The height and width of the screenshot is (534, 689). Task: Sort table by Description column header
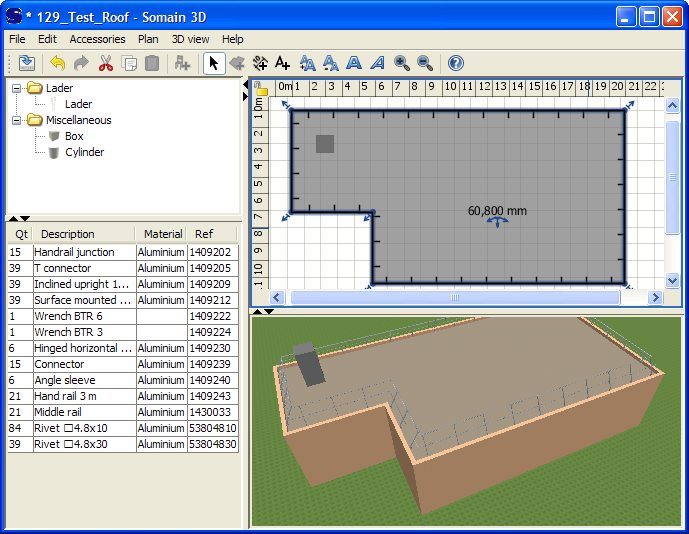click(68, 234)
